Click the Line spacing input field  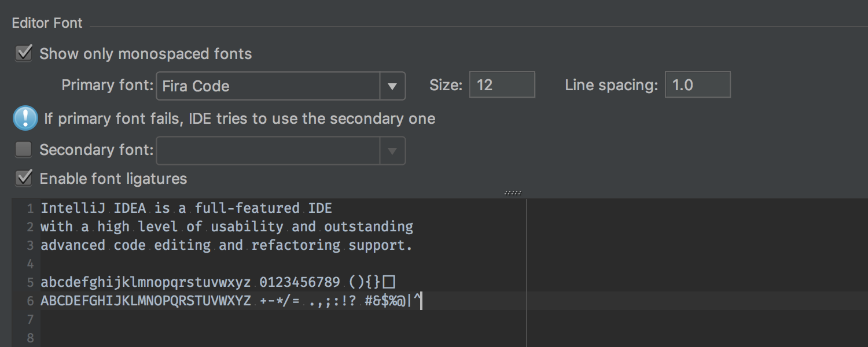[698, 85]
